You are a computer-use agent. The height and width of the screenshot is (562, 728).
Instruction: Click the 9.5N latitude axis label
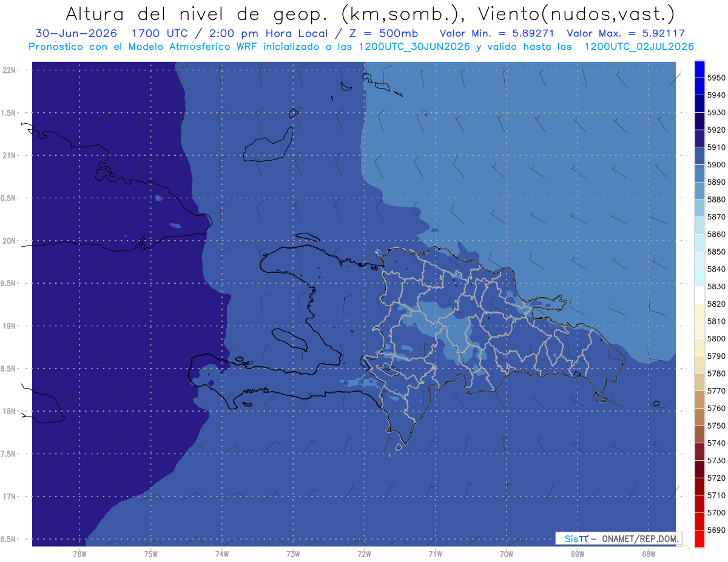[8, 284]
